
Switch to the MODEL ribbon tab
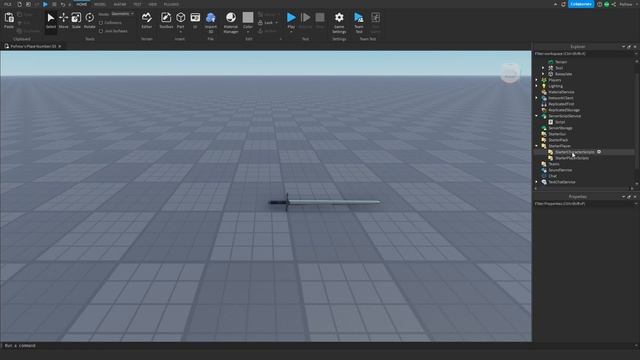pos(100,4)
